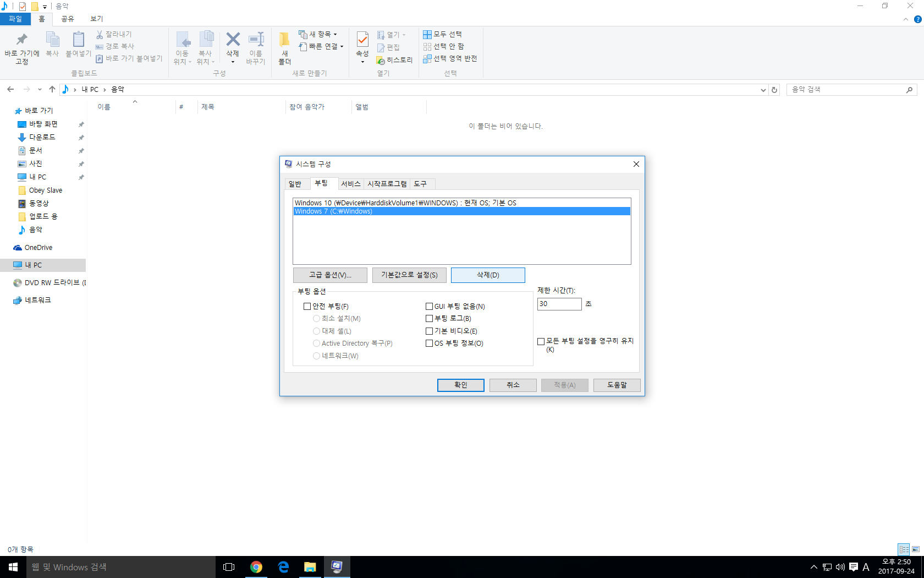Click 경로 복사 in the clipboard group
Image resolution: width=924 pixels, height=578 pixels.
coord(114,46)
